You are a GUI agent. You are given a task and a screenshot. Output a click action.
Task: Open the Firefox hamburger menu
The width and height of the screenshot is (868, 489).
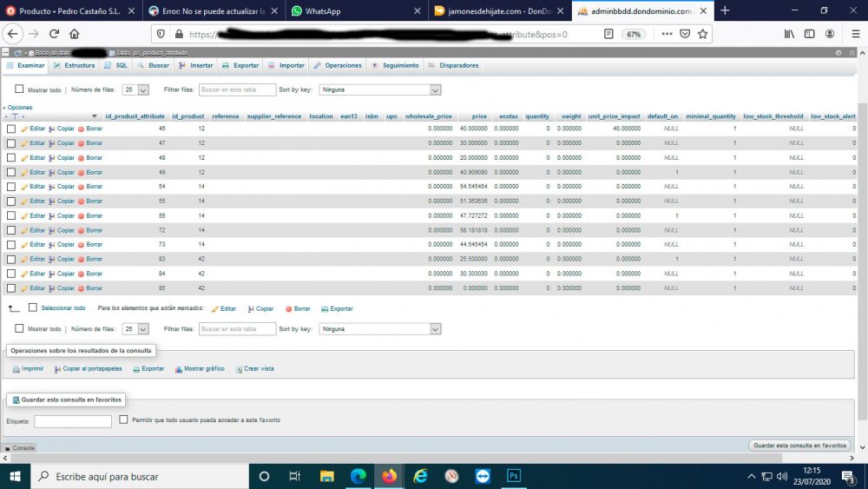855,34
